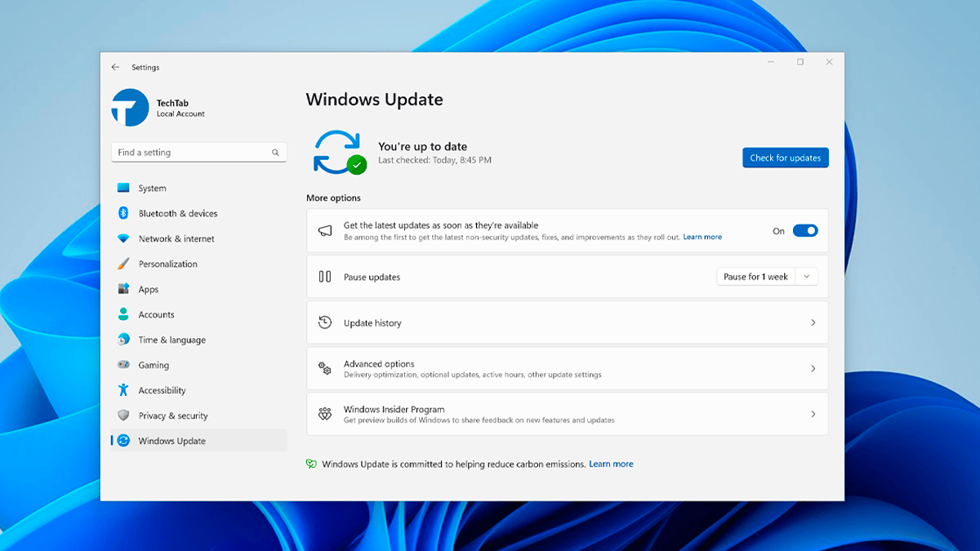Maximize the Settings window
980x551 pixels.
800,62
